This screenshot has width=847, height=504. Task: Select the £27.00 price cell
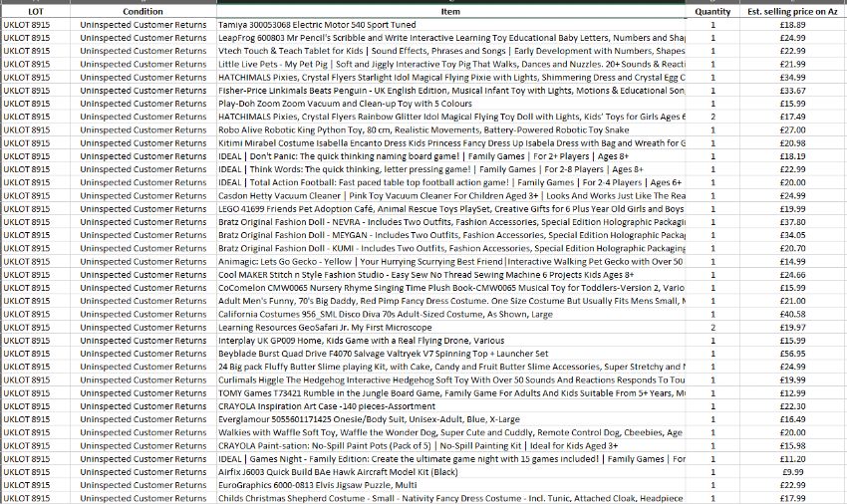click(792, 129)
